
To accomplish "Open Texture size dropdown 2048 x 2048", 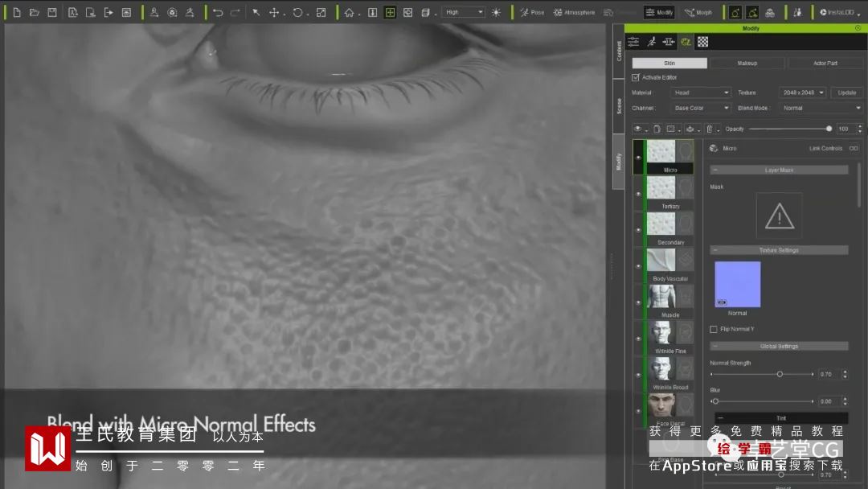I will (x=803, y=92).
